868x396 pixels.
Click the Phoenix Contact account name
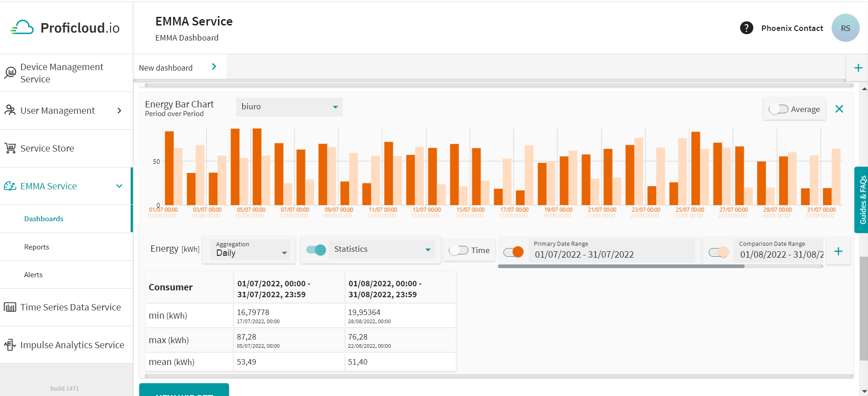tap(792, 28)
